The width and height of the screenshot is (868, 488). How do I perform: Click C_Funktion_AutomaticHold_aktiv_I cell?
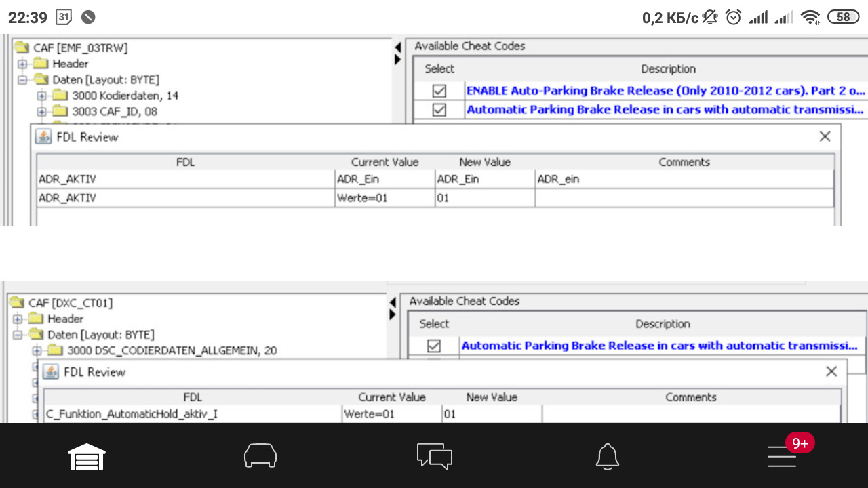click(x=193, y=414)
